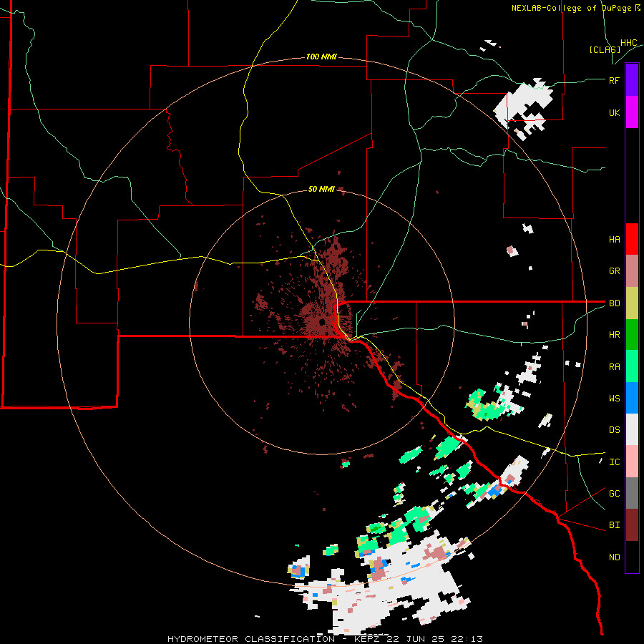Pick the dark green HR legend swatch
This screenshot has width=644, height=644.
pos(632,335)
